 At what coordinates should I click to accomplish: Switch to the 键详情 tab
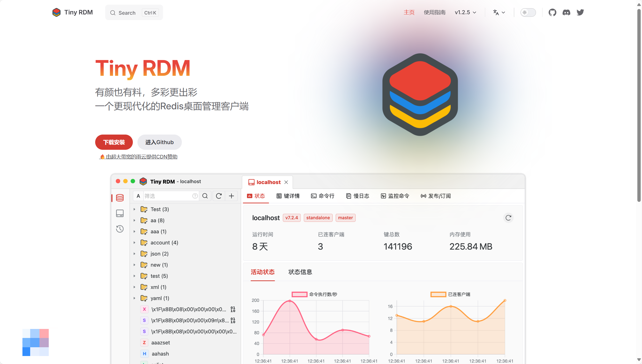tap(288, 196)
